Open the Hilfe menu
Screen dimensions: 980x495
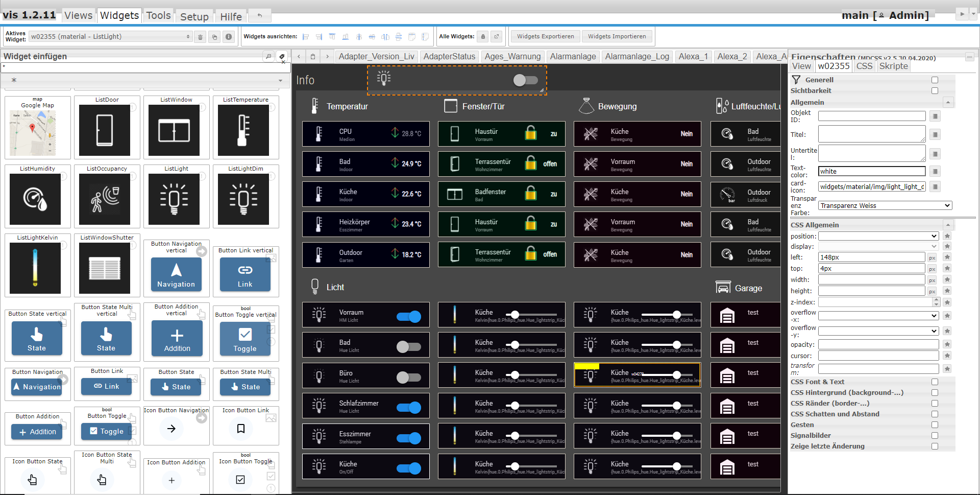click(231, 17)
